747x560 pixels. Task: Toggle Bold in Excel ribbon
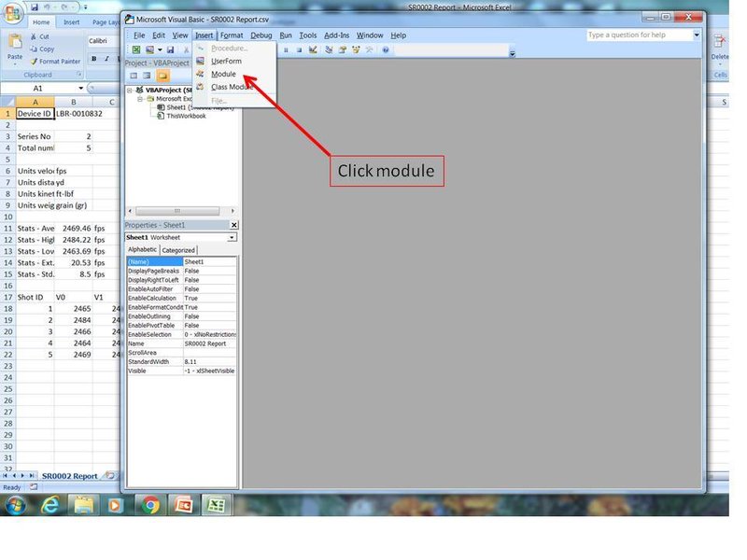tap(94, 59)
